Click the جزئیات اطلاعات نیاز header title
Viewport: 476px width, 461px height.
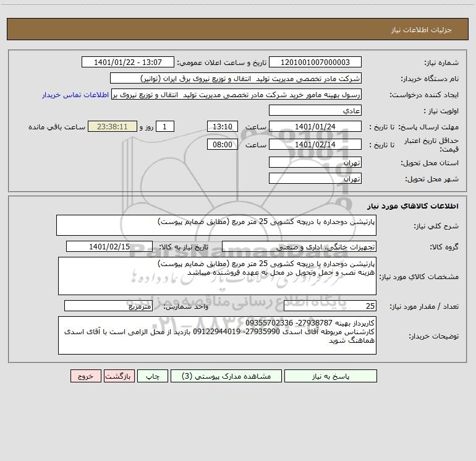(422, 30)
